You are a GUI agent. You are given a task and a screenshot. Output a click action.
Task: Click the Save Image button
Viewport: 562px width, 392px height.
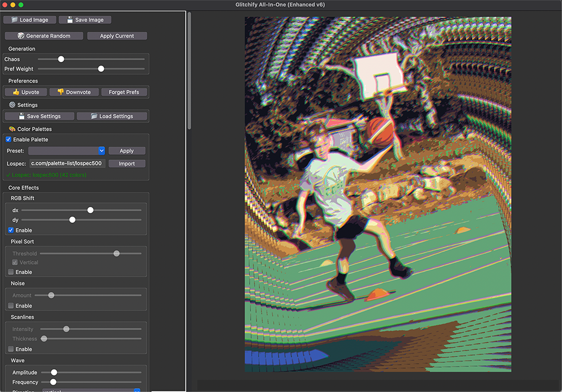click(x=85, y=20)
